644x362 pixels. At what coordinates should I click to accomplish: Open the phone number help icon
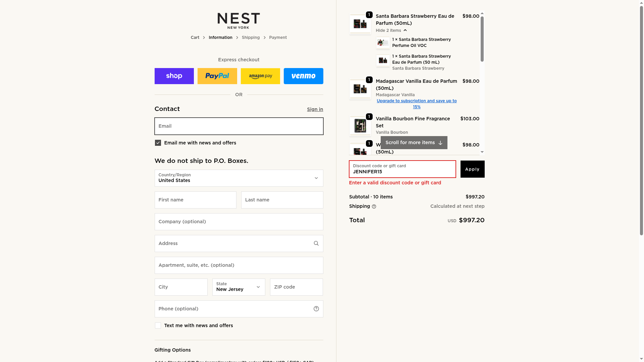[x=316, y=309]
